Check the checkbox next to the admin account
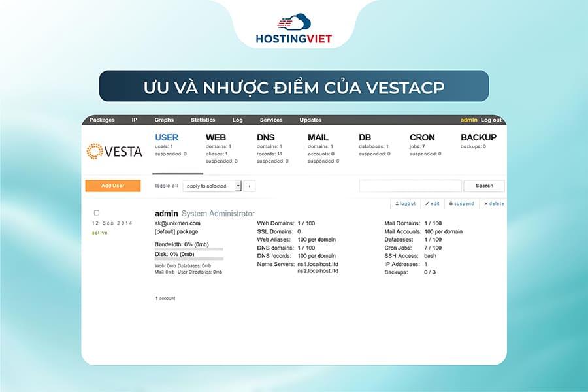The height and width of the screenshot is (392, 588). pos(95,212)
